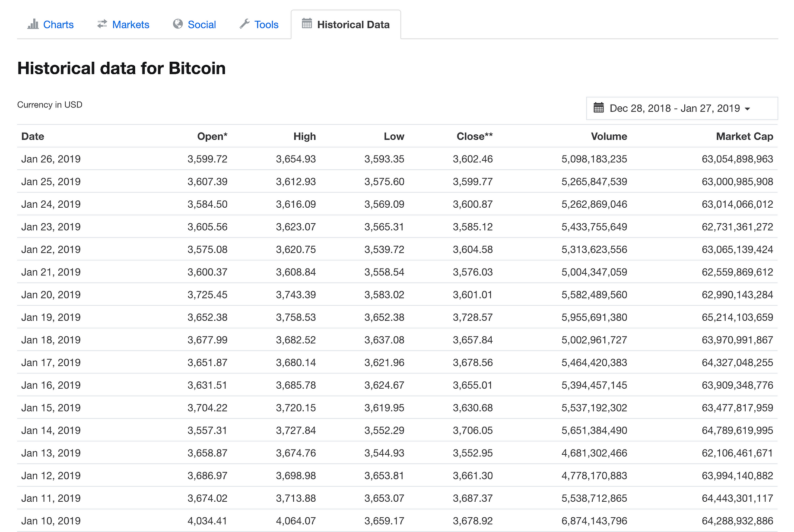The image size is (794, 532).
Task: Click low value 3,558.54 for Jan 21
Action: click(384, 272)
